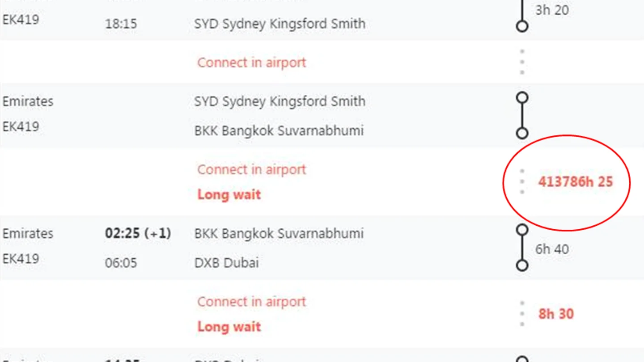Click the first Connect in airport link

[252, 63]
